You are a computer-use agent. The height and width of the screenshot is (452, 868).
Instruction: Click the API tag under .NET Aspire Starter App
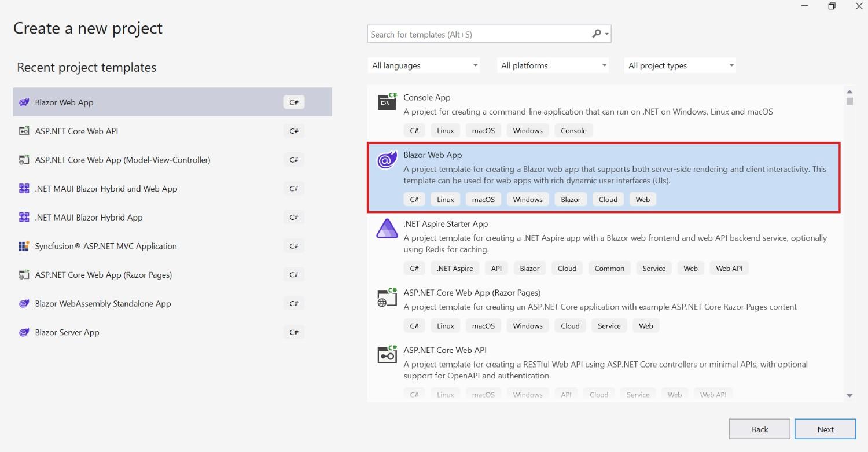point(496,269)
